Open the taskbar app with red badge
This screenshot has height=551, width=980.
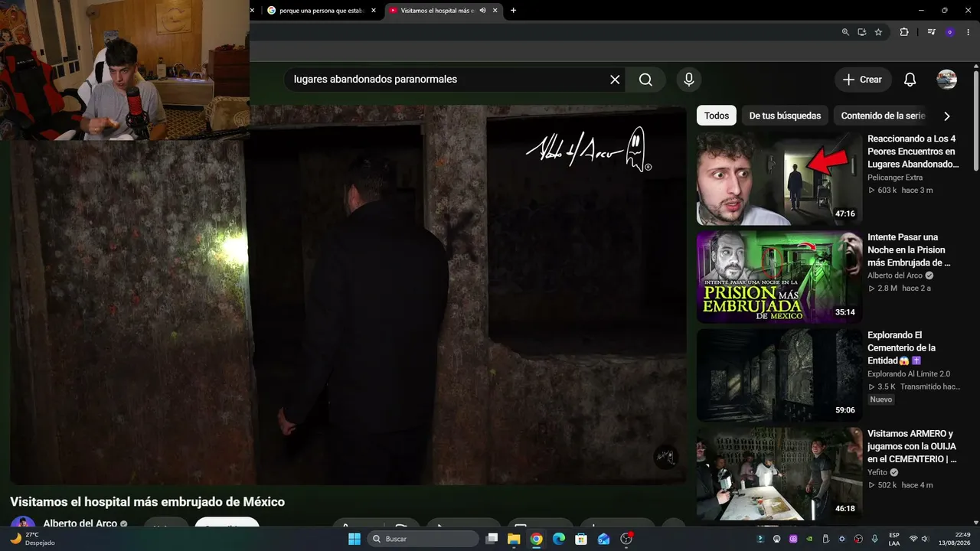[x=626, y=539]
